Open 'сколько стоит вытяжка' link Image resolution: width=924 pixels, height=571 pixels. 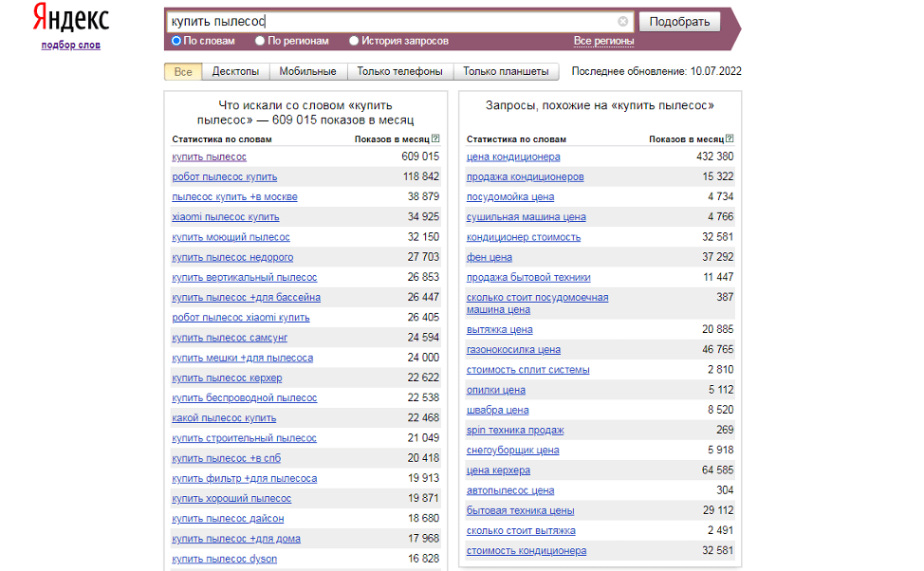tap(521, 530)
